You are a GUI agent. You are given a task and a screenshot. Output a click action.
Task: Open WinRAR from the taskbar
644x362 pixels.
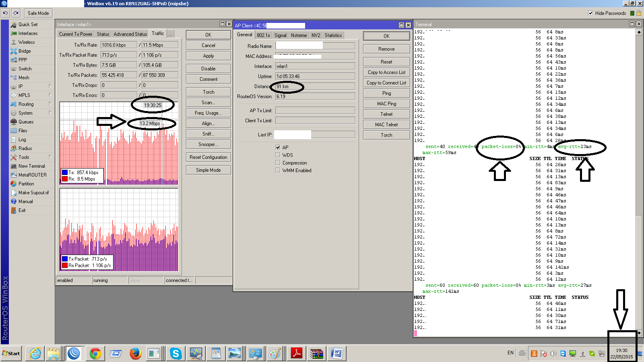point(317,354)
